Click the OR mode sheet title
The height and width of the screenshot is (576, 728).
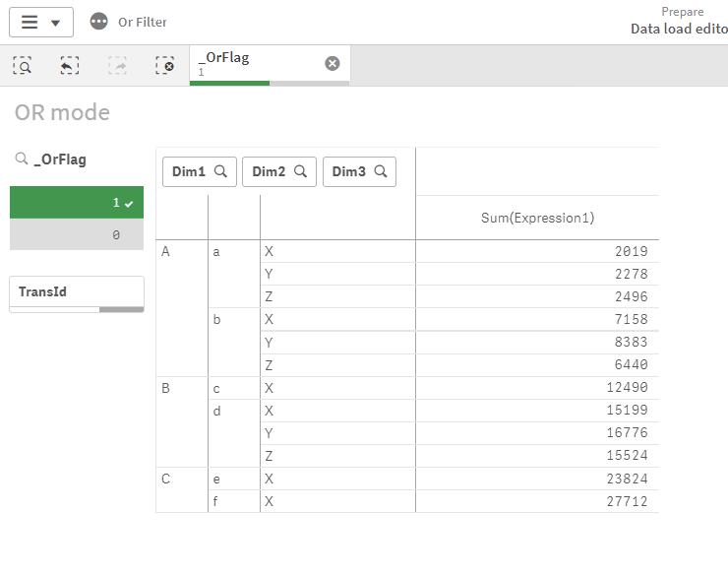(x=62, y=112)
